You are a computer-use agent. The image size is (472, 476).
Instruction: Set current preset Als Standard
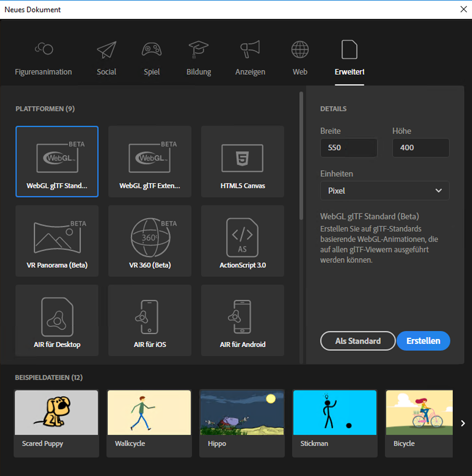pyautogui.click(x=358, y=341)
